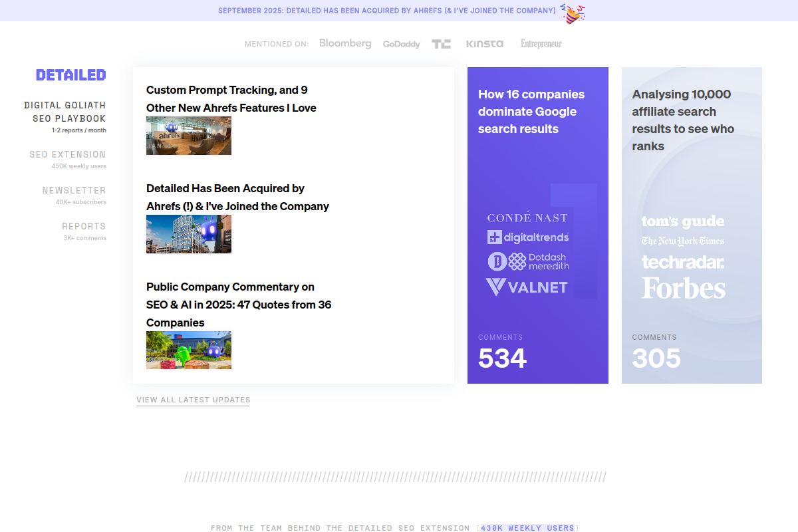The image size is (798, 532).
Task: Click the VALNET logo
Action: click(x=527, y=287)
